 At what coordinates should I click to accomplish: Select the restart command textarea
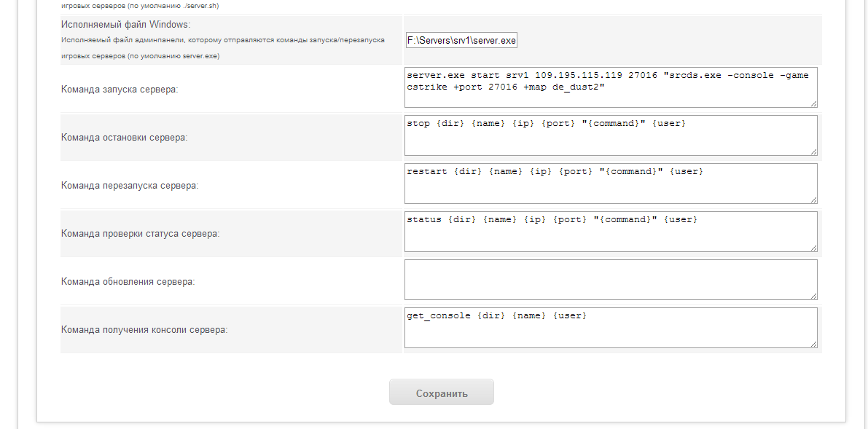611,184
